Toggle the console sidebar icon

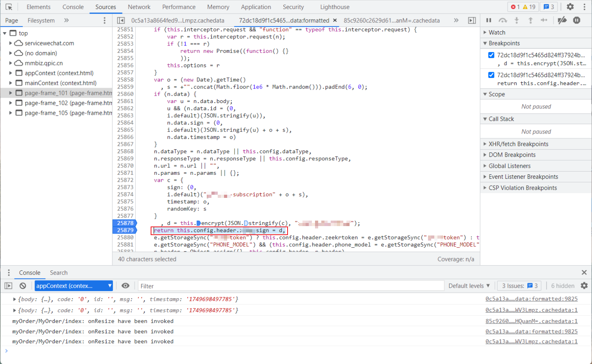(x=8, y=286)
